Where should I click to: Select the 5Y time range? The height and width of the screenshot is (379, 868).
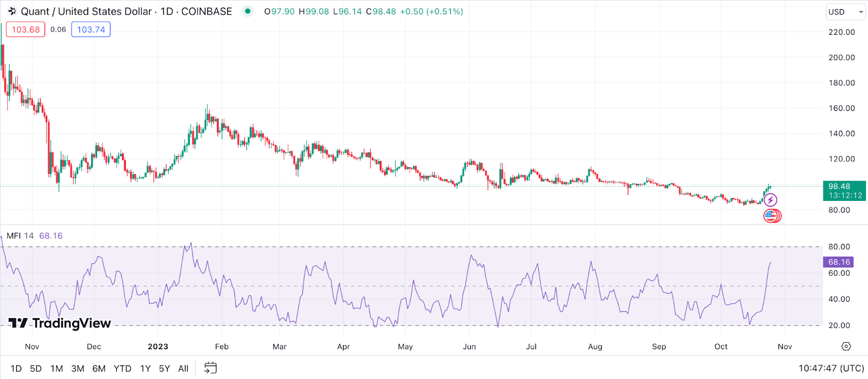point(164,369)
